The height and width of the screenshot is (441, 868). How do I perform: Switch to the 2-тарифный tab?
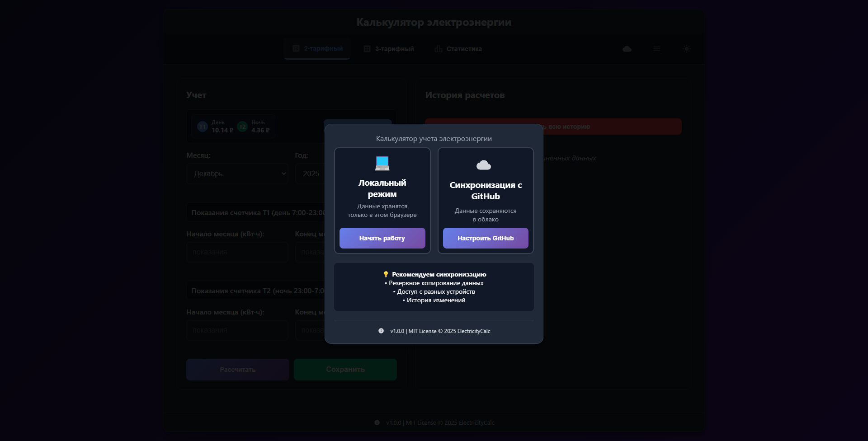(317, 49)
